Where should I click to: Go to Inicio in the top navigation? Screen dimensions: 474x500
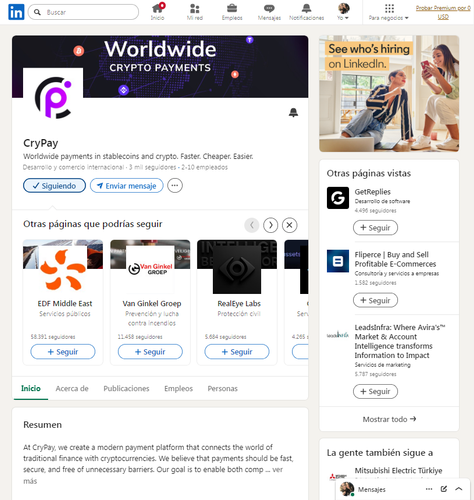point(157,12)
